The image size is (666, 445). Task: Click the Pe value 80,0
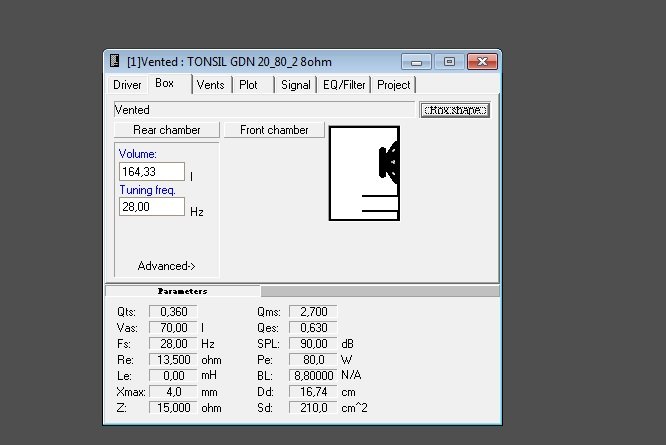point(313,360)
